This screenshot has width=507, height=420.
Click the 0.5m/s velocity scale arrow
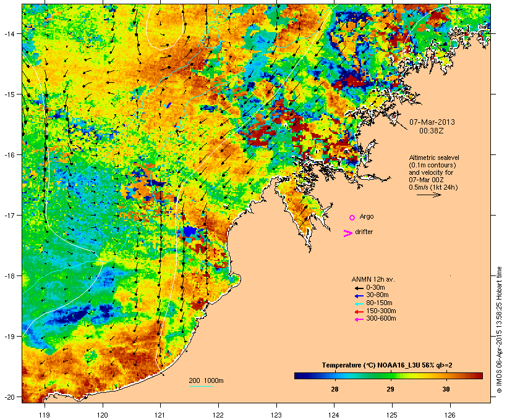pos(428,195)
